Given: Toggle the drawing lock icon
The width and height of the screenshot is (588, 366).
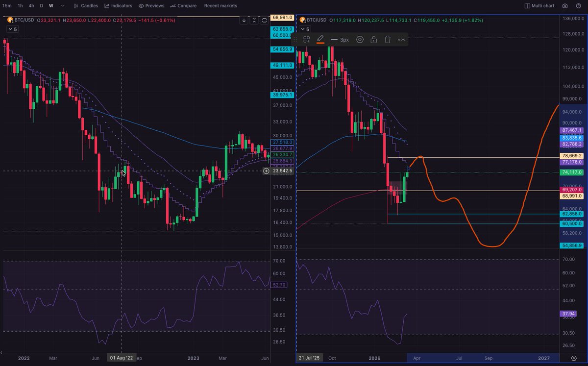Looking at the screenshot, I should 373,39.
